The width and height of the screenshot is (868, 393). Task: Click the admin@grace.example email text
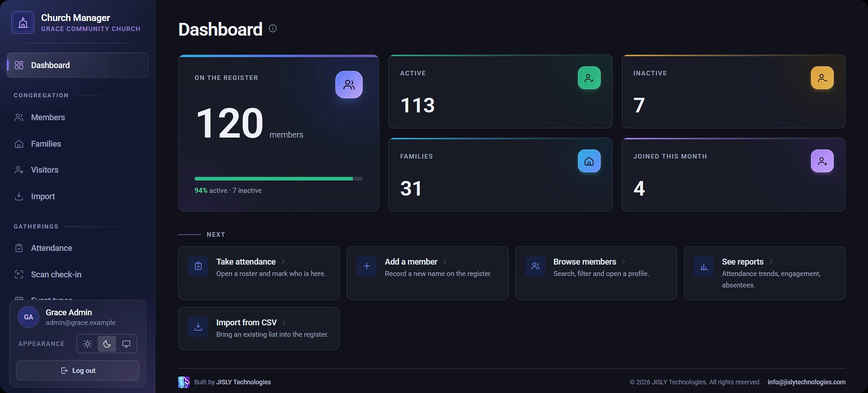tap(81, 323)
